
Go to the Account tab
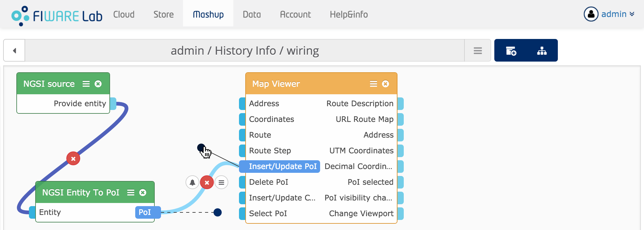pyautogui.click(x=295, y=14)
